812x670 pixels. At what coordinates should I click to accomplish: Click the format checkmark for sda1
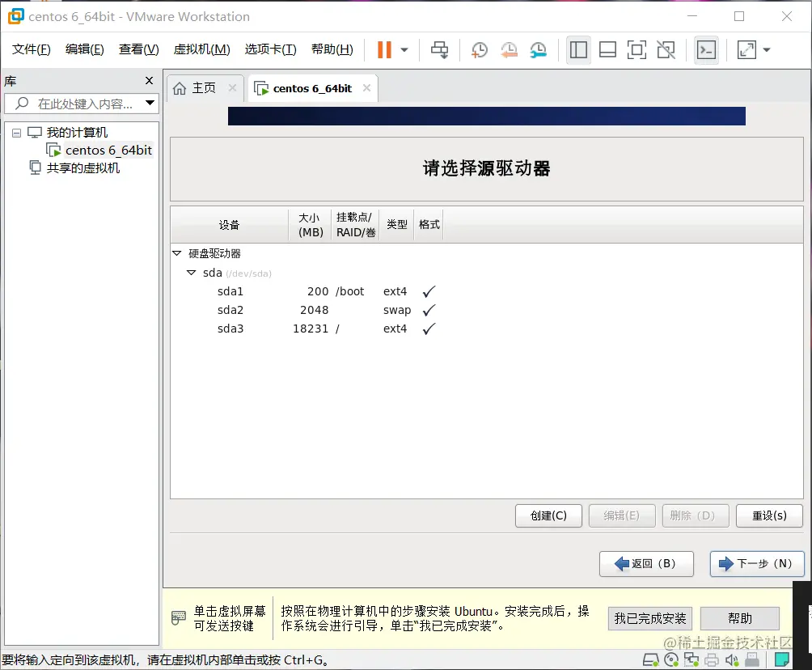coord(429,292)
